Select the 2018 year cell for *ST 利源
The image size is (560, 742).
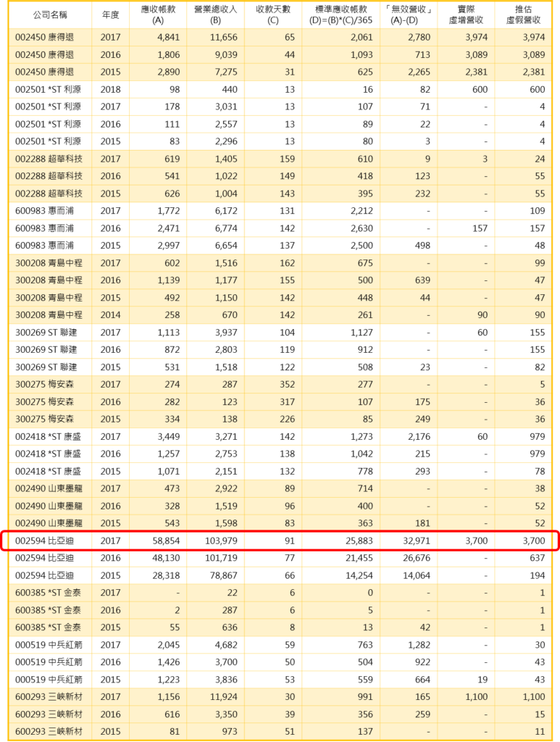coord(110,89)
